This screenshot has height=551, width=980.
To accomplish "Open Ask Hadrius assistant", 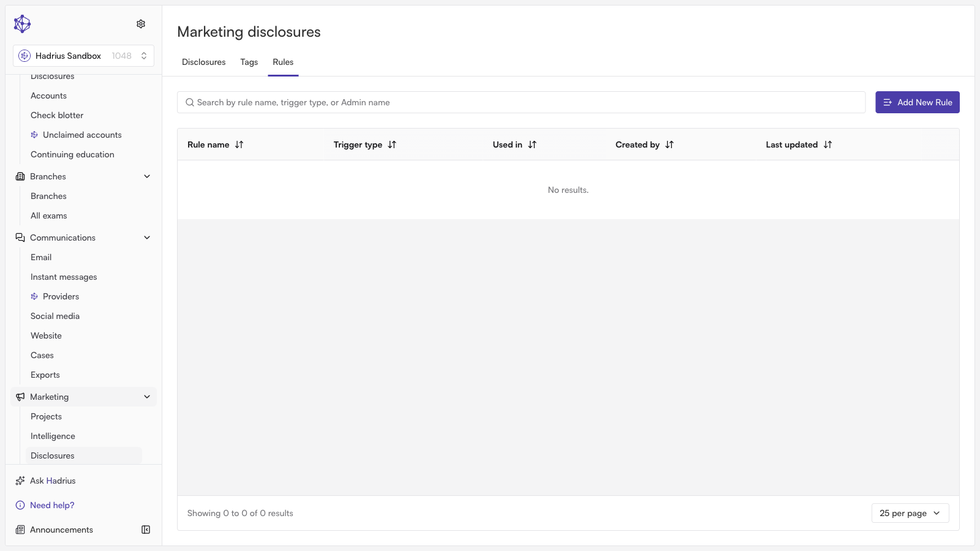I will coord(53,481).
